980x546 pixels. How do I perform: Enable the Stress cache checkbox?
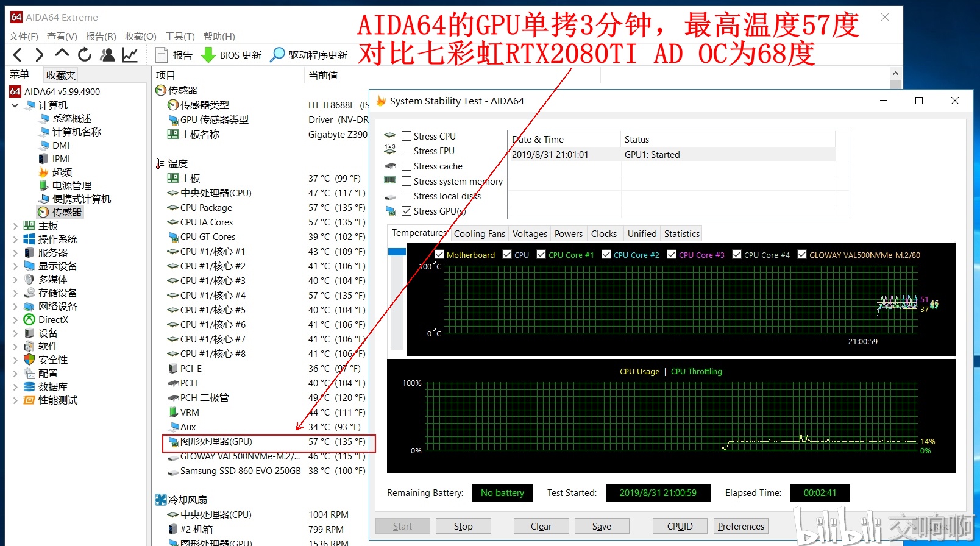[407, 166]
